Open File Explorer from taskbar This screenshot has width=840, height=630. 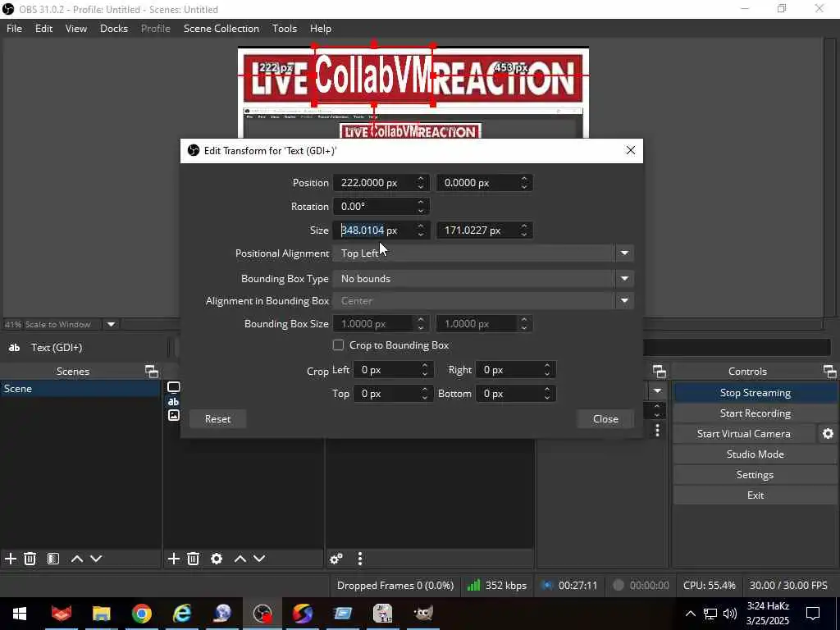(x=101, y=614)
